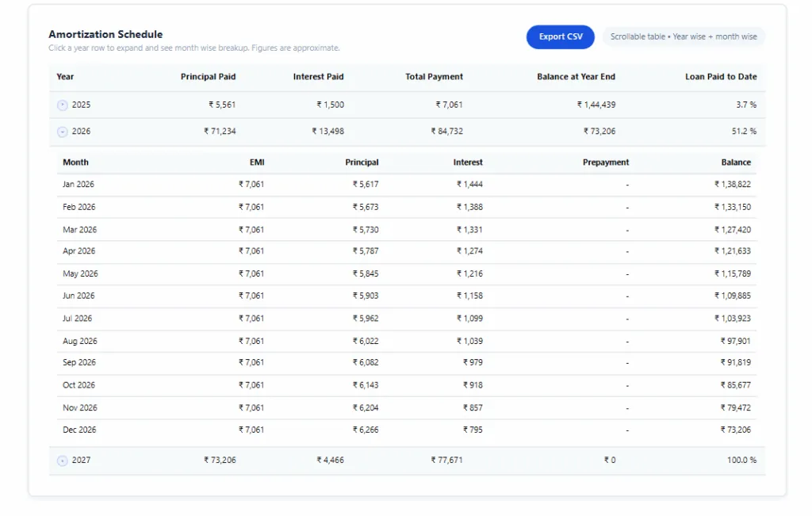Select the rupee amount ₹ 5,561 for 2025

pos(222,104)
